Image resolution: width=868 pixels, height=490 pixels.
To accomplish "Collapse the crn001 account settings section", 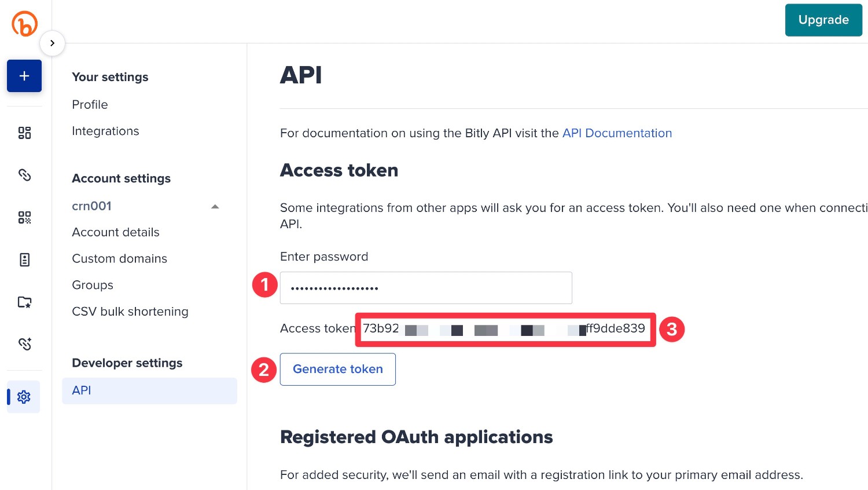I will click(x=215, y=206).
